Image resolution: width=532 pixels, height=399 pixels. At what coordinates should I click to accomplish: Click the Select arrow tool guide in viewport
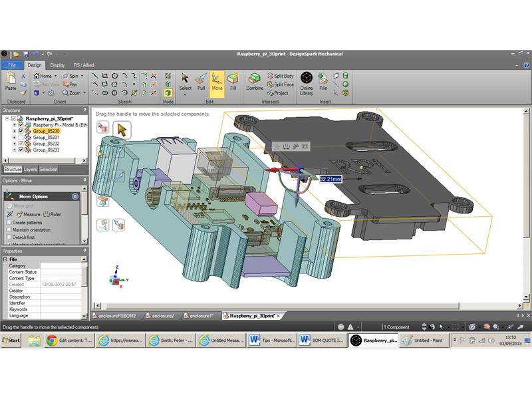[x=122, y=130]
